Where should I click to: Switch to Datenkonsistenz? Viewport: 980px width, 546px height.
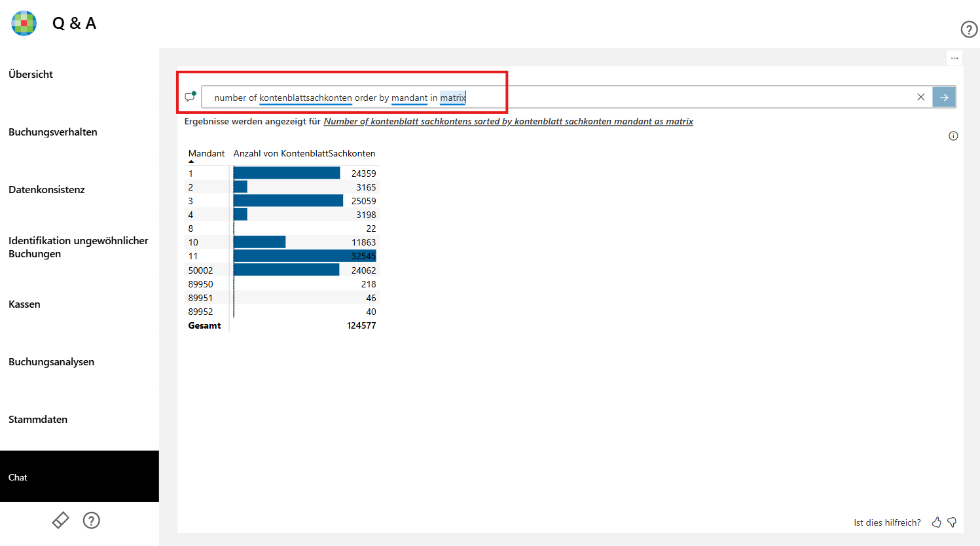coord(46,189)
